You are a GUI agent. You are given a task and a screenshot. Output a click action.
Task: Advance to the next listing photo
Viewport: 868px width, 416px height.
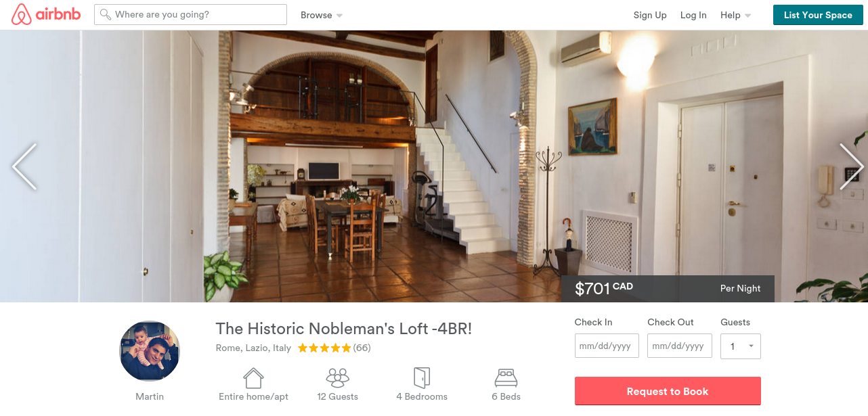pyautogui.click(x=851, y=166)
